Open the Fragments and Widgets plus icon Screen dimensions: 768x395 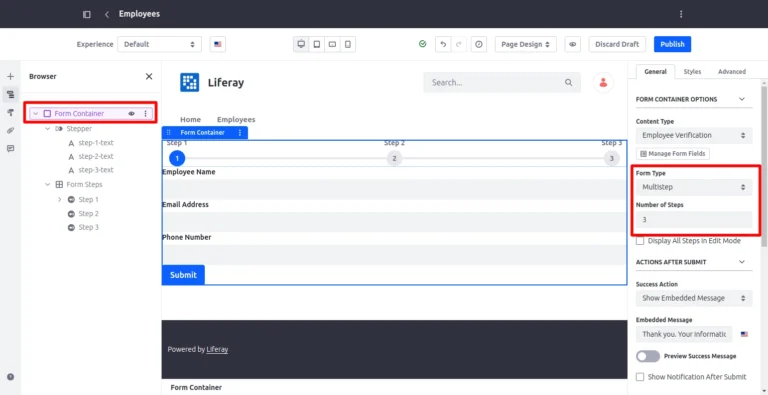(10, 76)
